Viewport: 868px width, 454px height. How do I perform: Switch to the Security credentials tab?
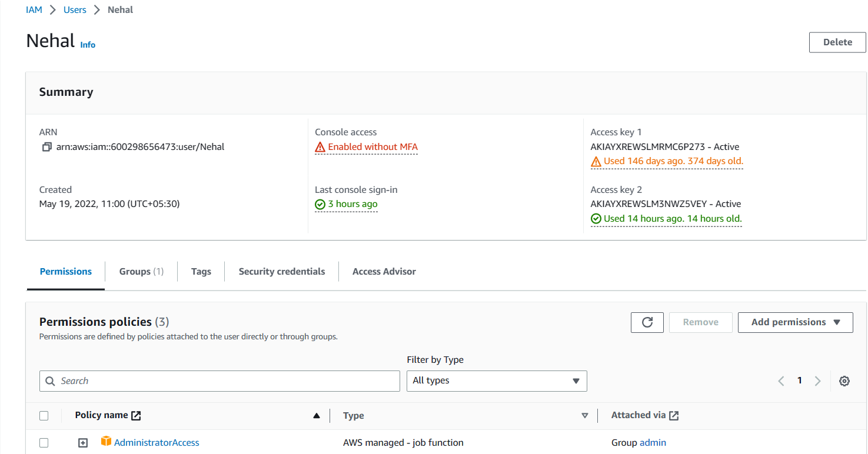[281, 272]
